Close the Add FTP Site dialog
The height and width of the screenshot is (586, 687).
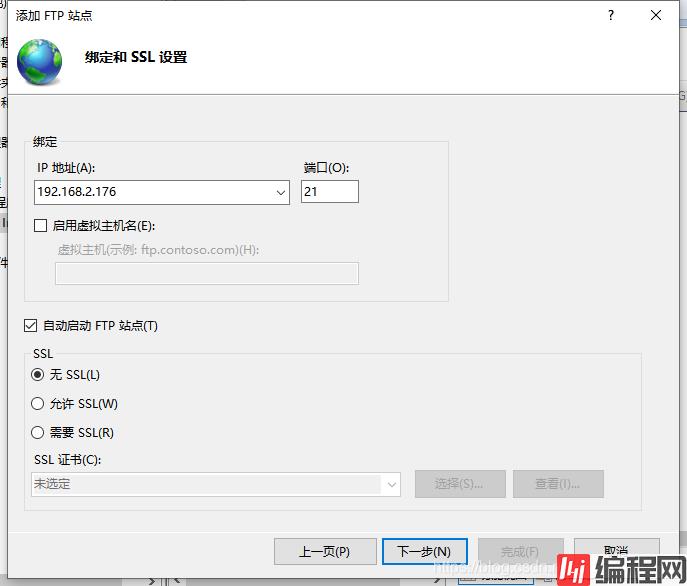[x=656, y=15]
